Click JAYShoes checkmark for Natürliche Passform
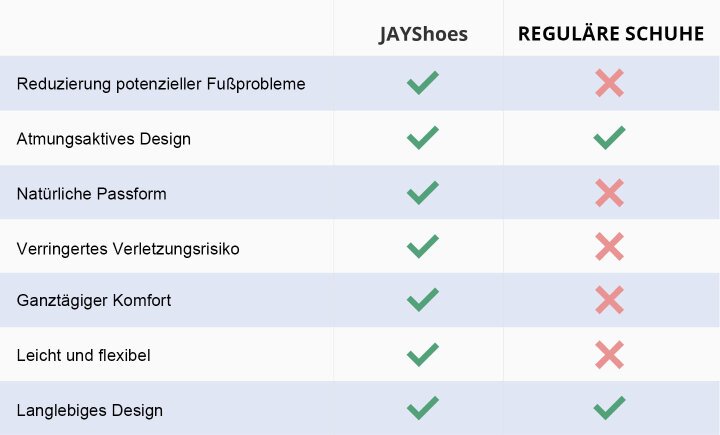 [423, 192]
